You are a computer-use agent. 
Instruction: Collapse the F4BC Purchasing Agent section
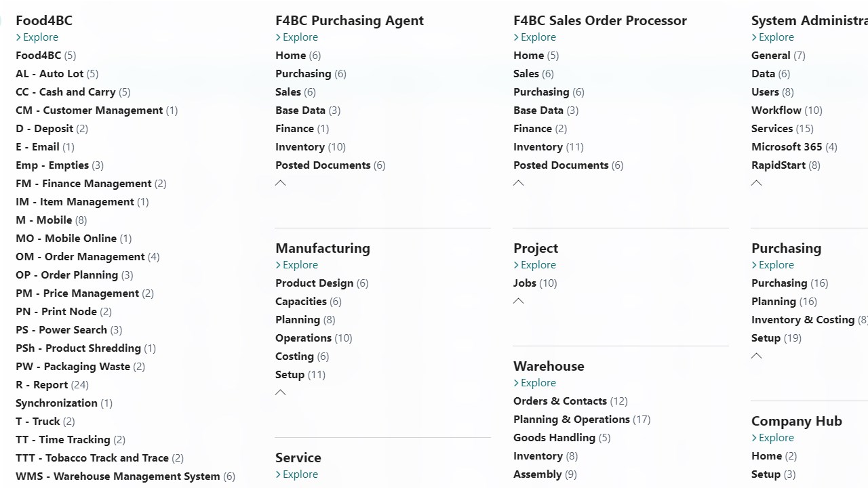pyautogui.click(x=281, y=183)
